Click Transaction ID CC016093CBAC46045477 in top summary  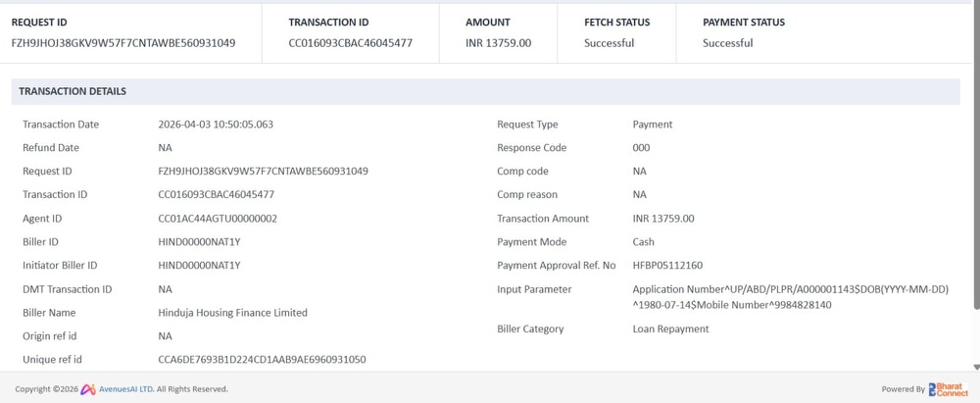(x=350, y=43)
